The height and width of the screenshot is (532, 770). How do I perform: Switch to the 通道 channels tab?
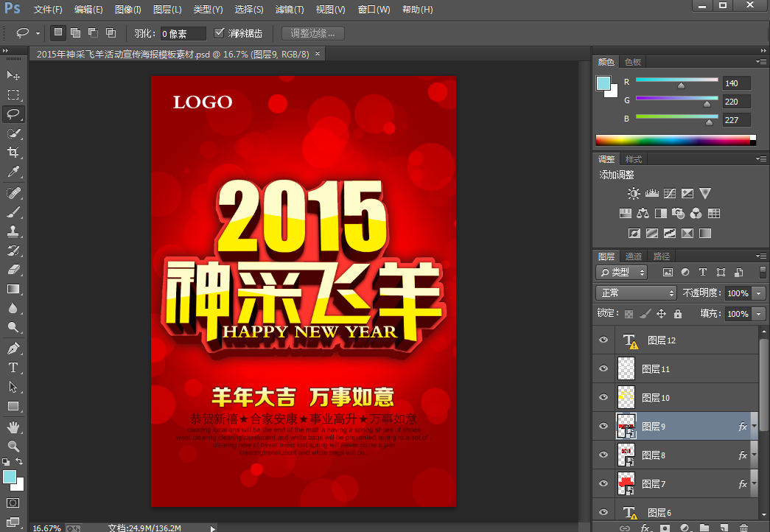tap(634, 256)
